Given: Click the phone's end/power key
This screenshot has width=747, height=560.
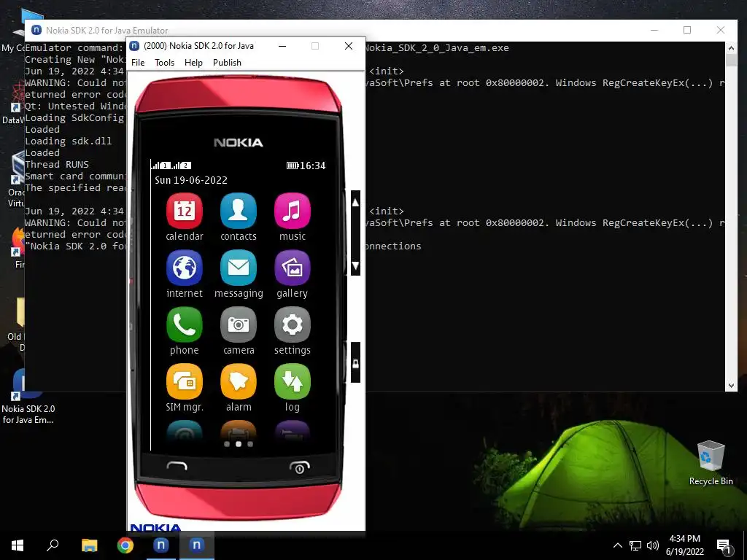Looking at the screenshot, I should point(300,467).
